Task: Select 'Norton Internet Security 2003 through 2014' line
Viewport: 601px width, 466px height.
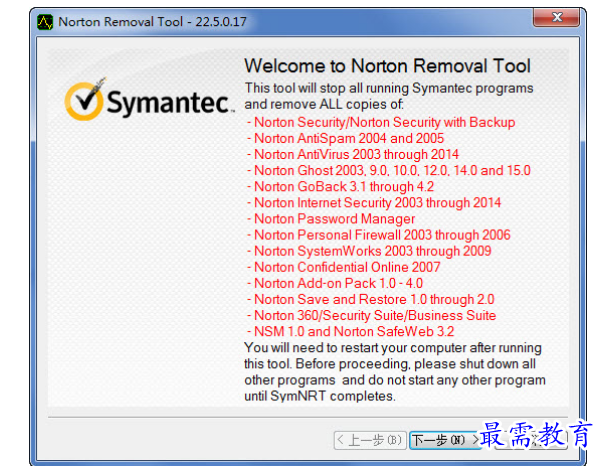Action: tap(374, 203)
